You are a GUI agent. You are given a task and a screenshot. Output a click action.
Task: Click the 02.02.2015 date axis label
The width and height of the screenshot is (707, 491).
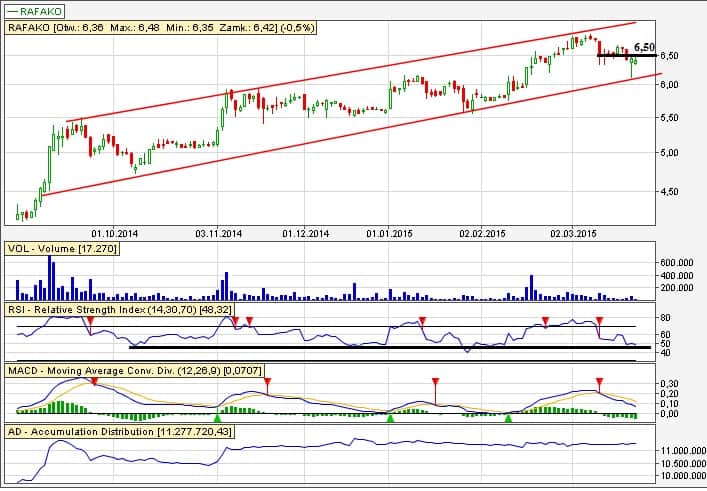(x=483, y=234)
